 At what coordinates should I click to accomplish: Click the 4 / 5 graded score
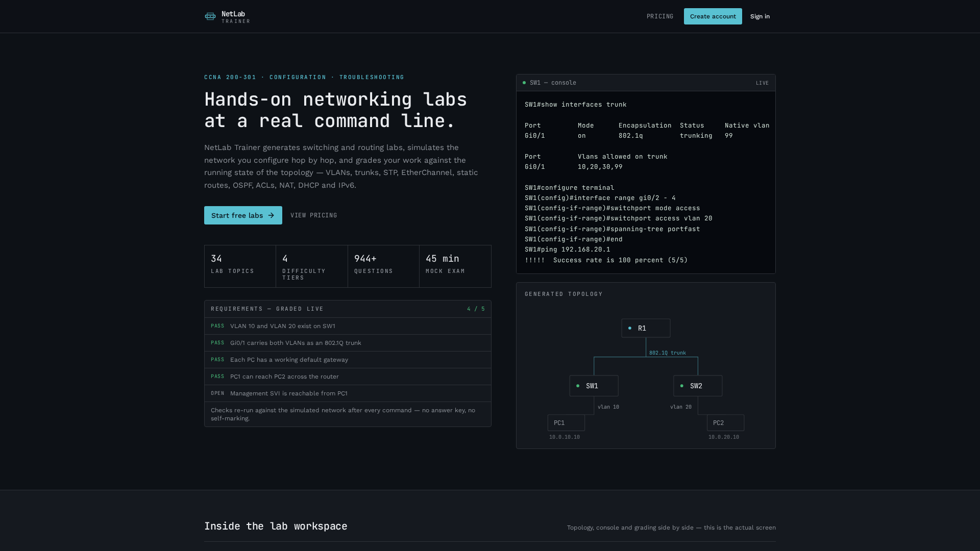pos(476,309)
